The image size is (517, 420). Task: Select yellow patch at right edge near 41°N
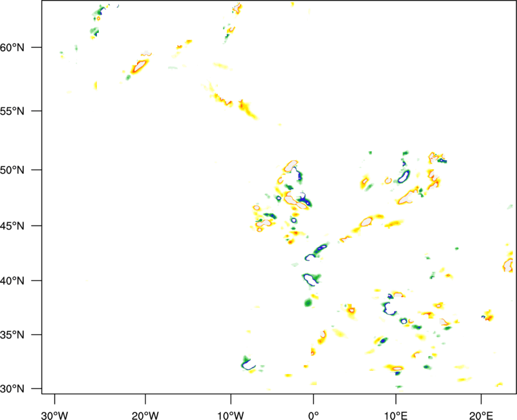pyautogui.click(x=508, y=263)
